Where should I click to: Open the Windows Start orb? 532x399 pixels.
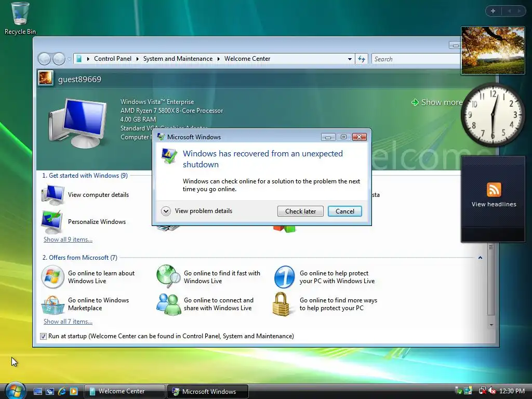(x=15, y=391)
